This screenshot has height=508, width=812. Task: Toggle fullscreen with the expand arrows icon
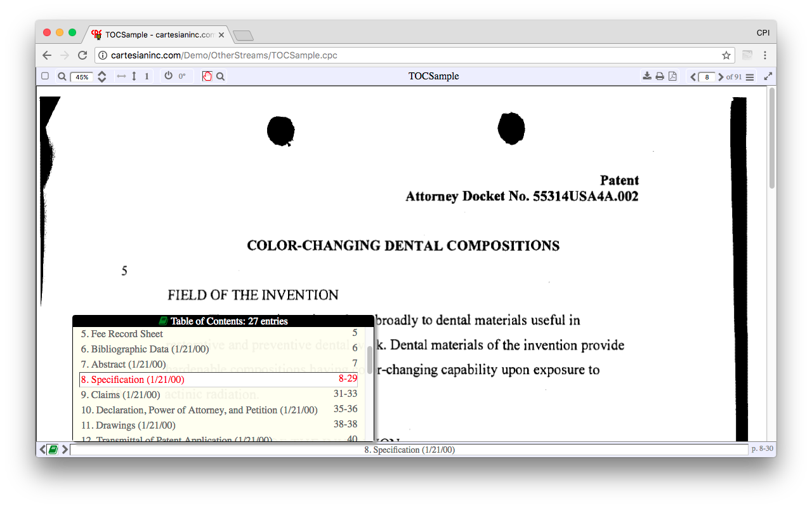coord(768,76)
